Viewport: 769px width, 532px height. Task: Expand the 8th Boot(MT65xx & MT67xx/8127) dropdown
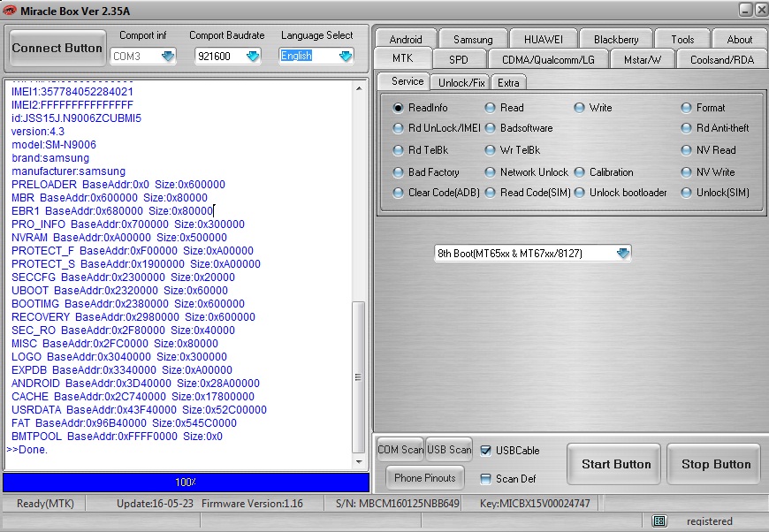[623, 253]
